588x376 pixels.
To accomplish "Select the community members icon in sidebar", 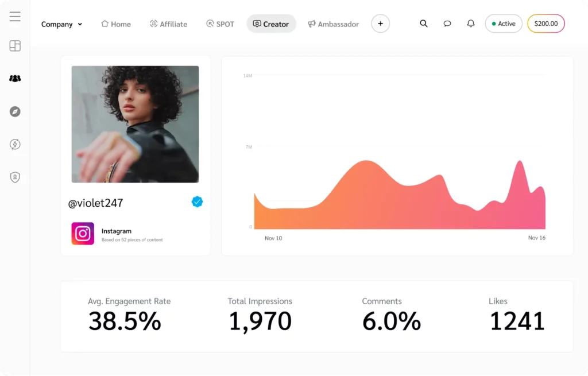I will [14, 79].
